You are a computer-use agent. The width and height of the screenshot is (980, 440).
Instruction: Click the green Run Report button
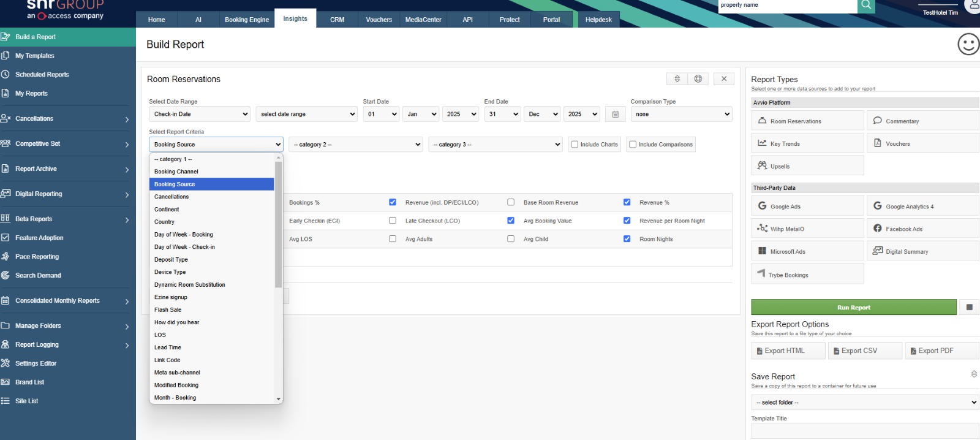coord(854,307)
